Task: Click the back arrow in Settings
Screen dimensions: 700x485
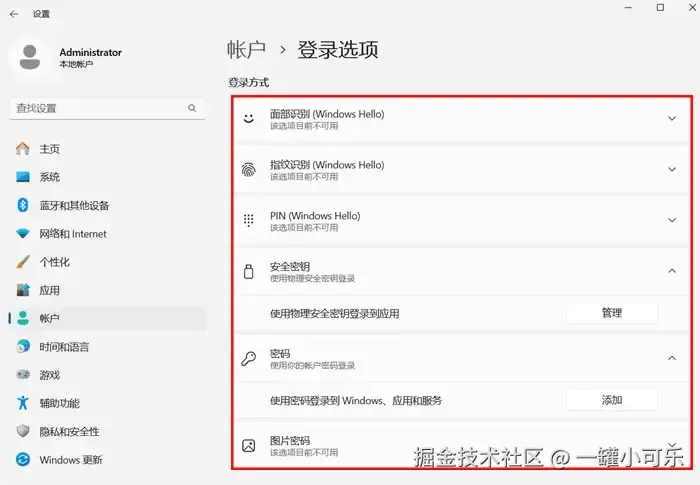Action: (14, 14)
